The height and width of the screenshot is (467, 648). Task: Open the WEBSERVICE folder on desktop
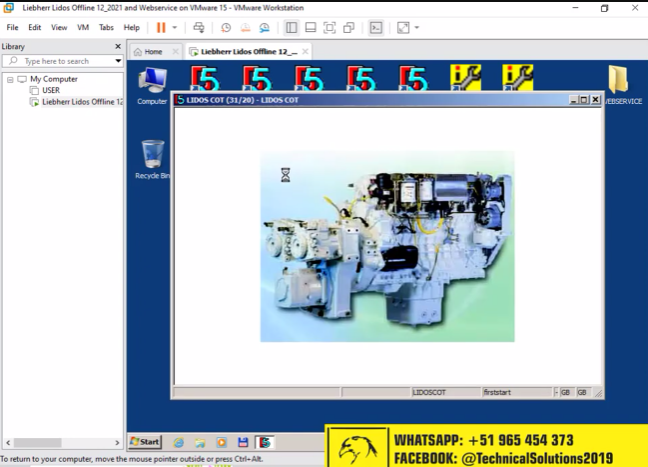pyautogui.click(x=620, y=84)
